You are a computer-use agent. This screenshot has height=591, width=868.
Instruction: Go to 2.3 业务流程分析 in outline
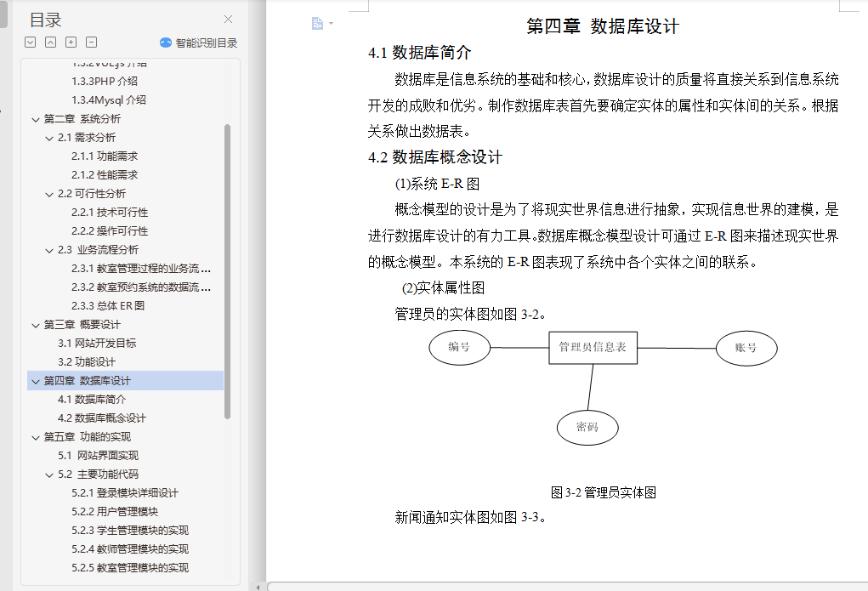click(98, 250)
